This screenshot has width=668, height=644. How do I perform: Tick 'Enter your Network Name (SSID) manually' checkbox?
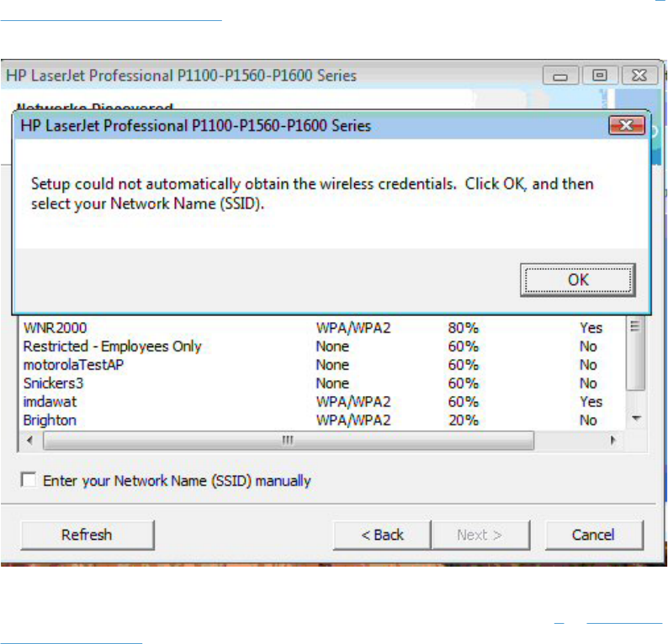point(29,480)
